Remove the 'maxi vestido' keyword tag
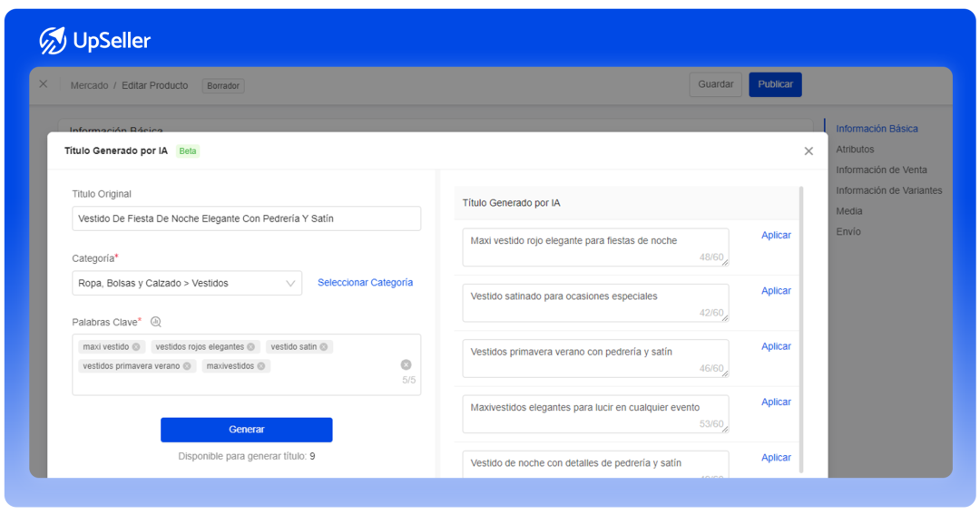The height and width of the screenshot is (514, 980). pyautogui.click(x=136, y=347)
